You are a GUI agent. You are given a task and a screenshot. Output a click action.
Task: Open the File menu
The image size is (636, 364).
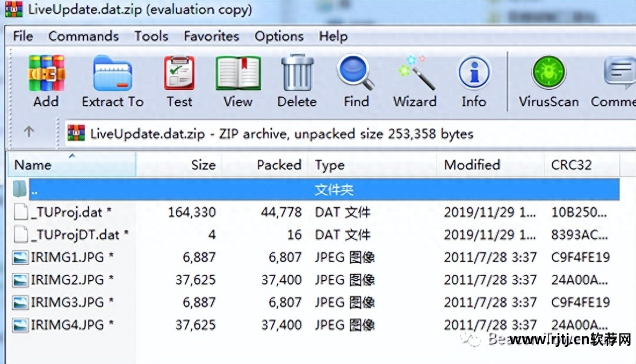pyautogui.click(x=23, y=36)
